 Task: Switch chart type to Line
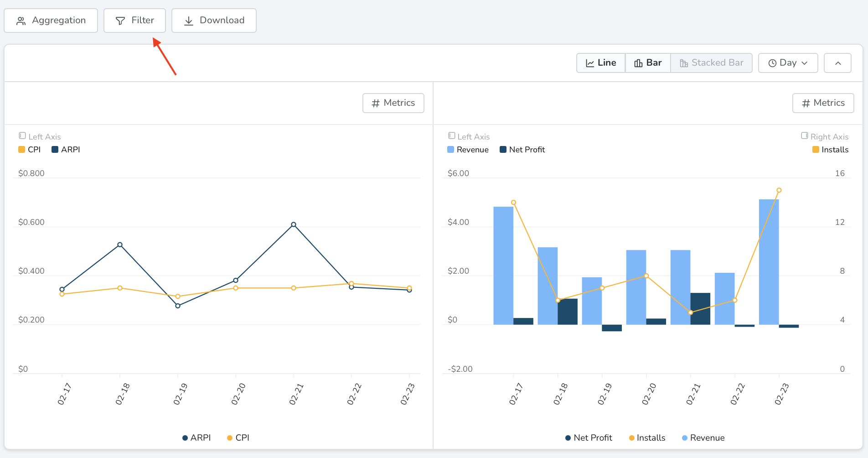point(601,63)
